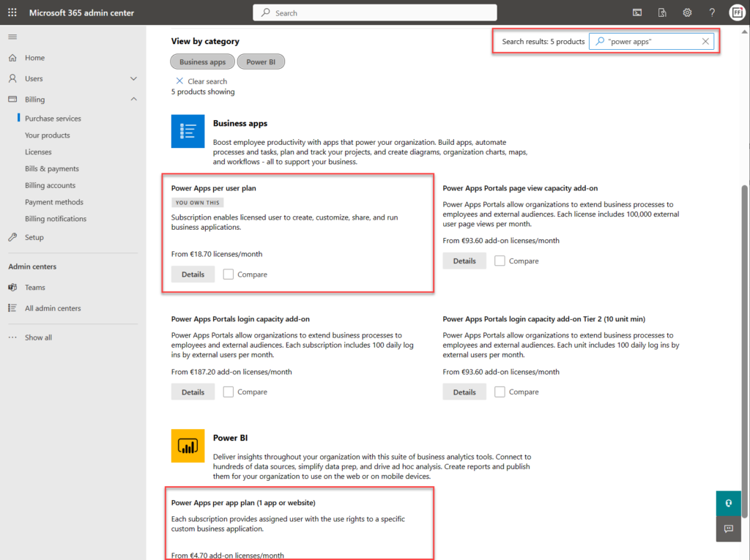Open the feedback chat button
This screenshot has width=750, height=560.
click(729, 529)
